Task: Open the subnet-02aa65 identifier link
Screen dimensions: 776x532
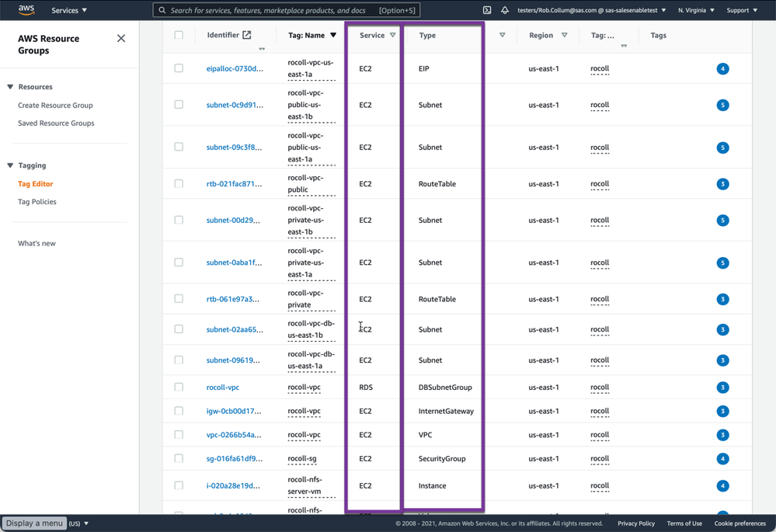Action: (x=235, y=329)
